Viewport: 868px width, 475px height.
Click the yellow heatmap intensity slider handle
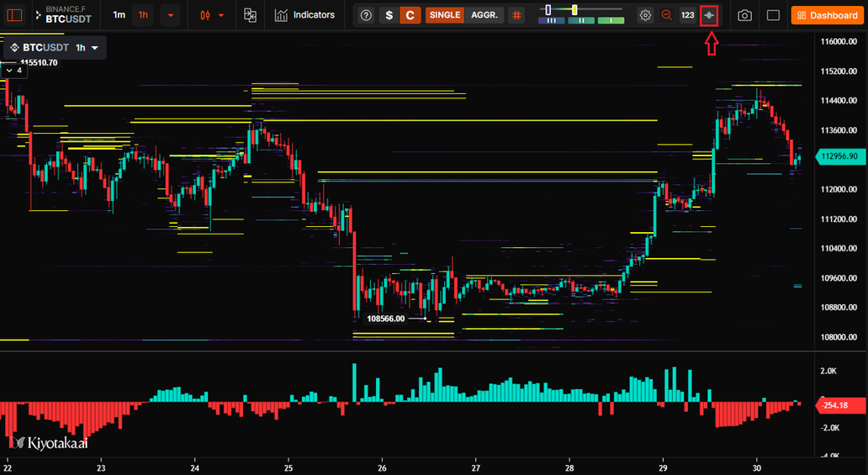click(x=574, y=9)
